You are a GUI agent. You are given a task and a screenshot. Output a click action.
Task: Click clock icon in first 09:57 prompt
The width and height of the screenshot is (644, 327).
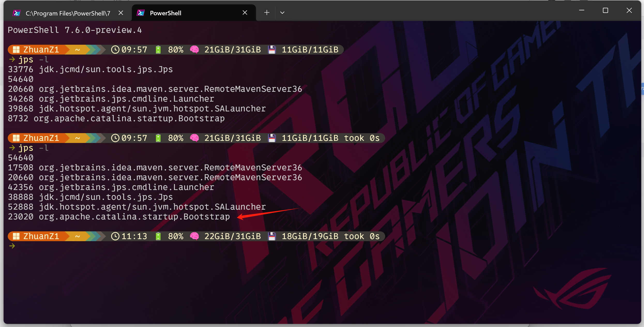[x=115, y=50]
